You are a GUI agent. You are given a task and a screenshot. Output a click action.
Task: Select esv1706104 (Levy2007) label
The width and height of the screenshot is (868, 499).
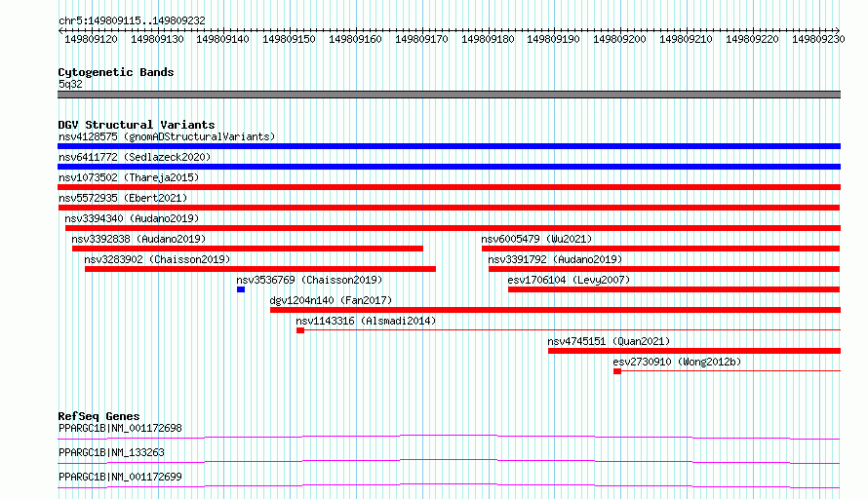coord(569,280)
